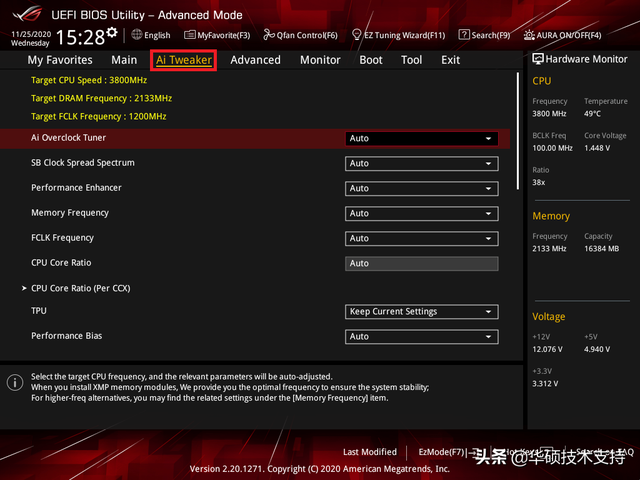Click CPU Ratio 38x value

[539, 182]
